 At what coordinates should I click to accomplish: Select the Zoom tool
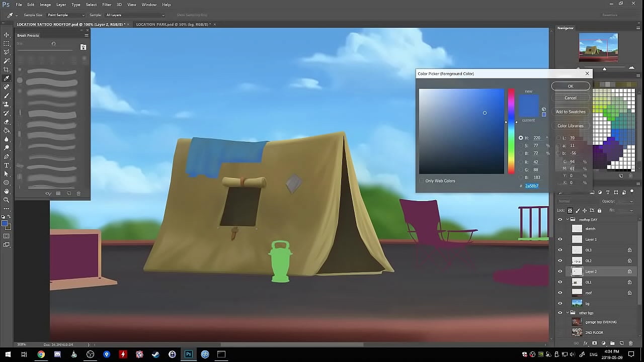[x=7, y=200]
